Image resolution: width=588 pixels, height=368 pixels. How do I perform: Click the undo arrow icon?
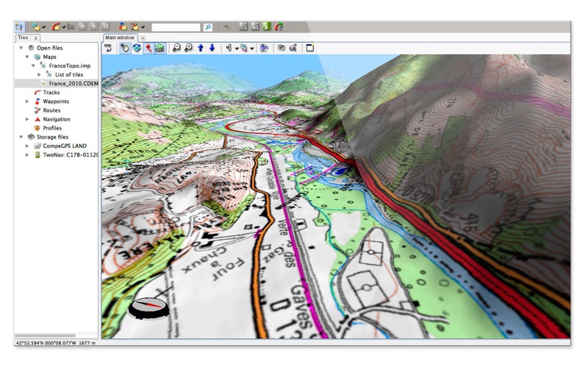(x=226, y=26)
